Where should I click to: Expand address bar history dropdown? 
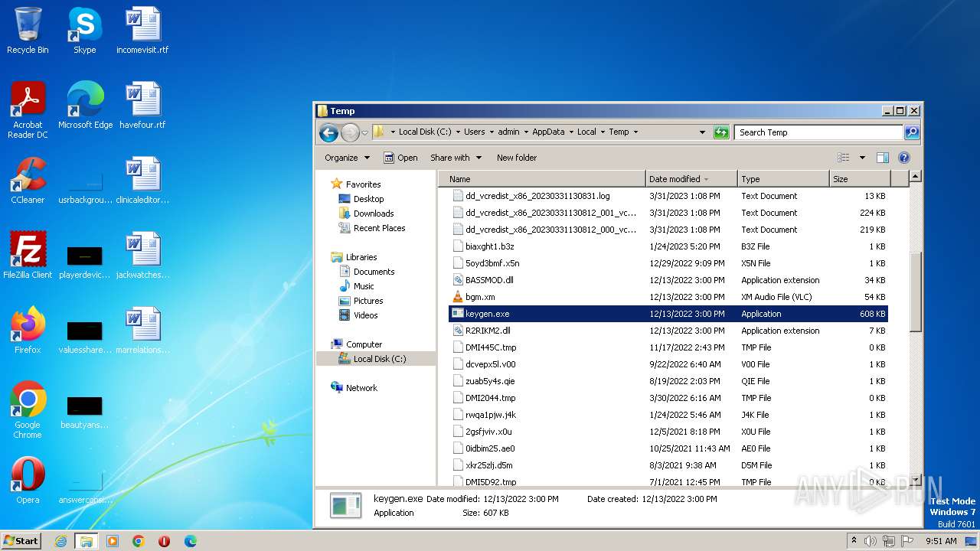[702, 132]
